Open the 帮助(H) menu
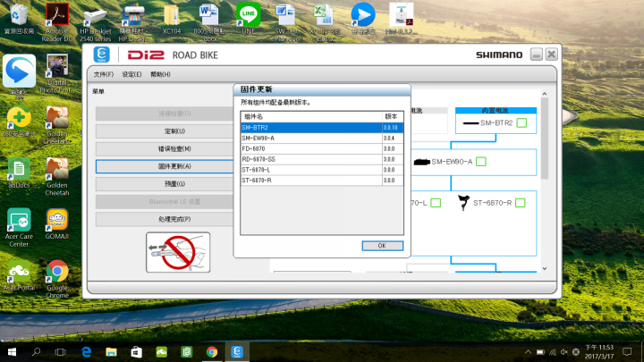Viewport: 644px width, 362px height. (160, 74)
